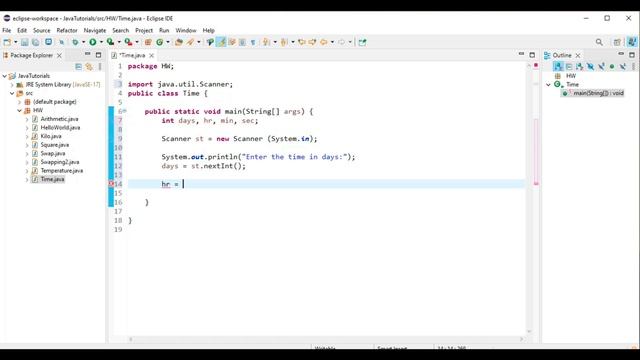Screen dimensions: 640x360
Task: Collapse the HW package node
Action: pyautogui.click(x=19, y=111)
